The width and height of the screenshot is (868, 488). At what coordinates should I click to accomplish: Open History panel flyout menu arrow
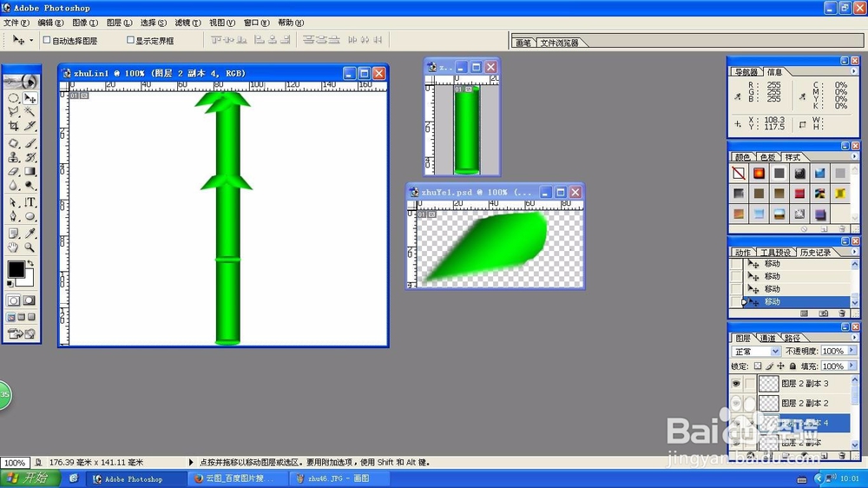tap(853, 252)
